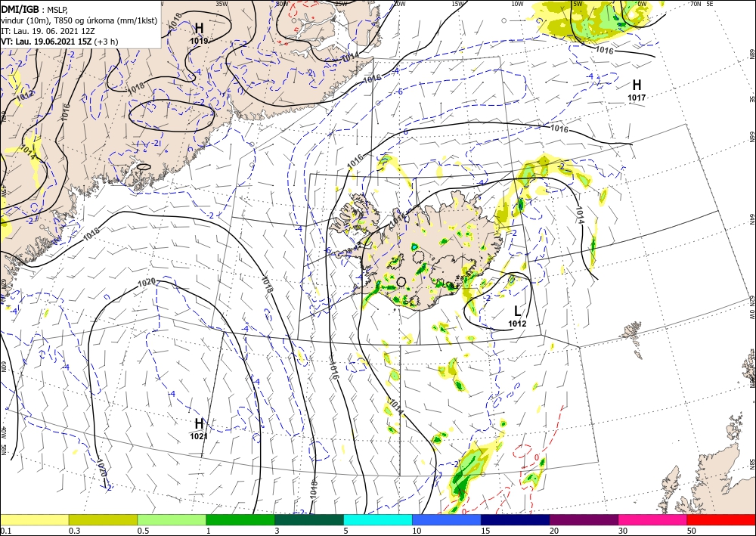Click the 'DMI/IGB : MSLP,' title text
The width and height of the screenshot is (756, 536).
click(x=36, y=9)
